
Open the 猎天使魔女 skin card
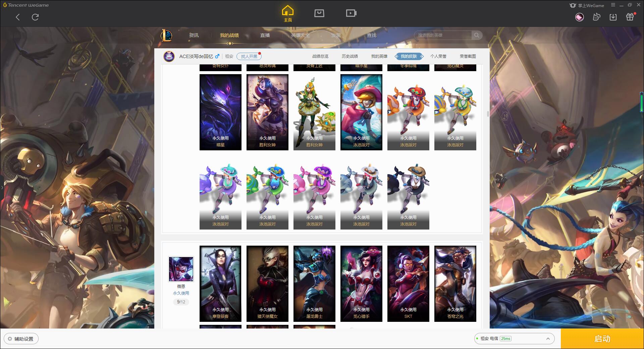click(x=267, y=284)
